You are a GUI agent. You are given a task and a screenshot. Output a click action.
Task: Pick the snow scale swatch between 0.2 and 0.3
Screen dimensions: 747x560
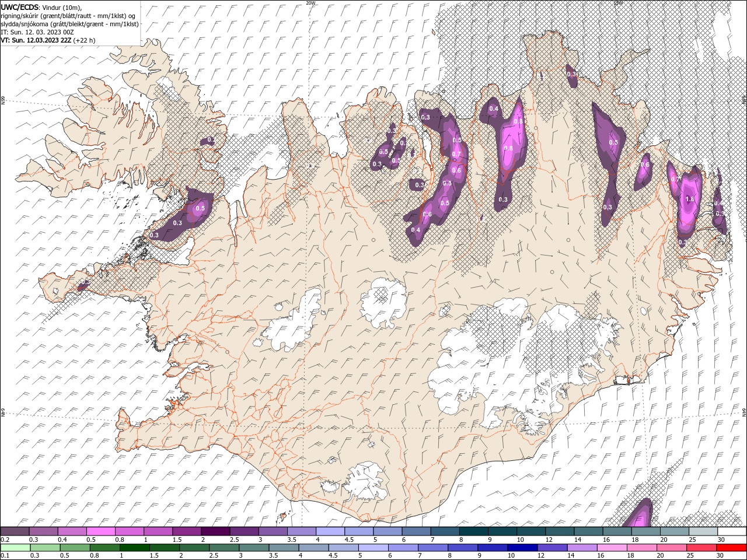(x=15, y=531)
